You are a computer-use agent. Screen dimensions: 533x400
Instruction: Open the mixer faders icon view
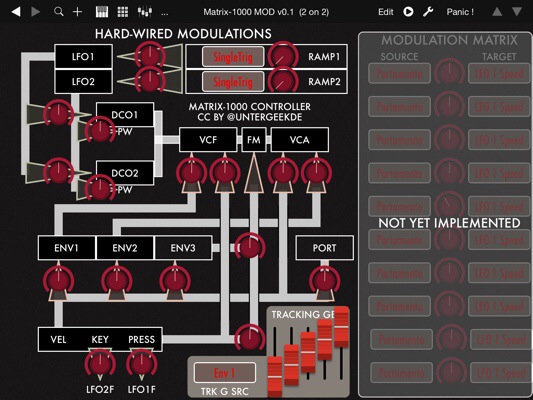(144, 12)
